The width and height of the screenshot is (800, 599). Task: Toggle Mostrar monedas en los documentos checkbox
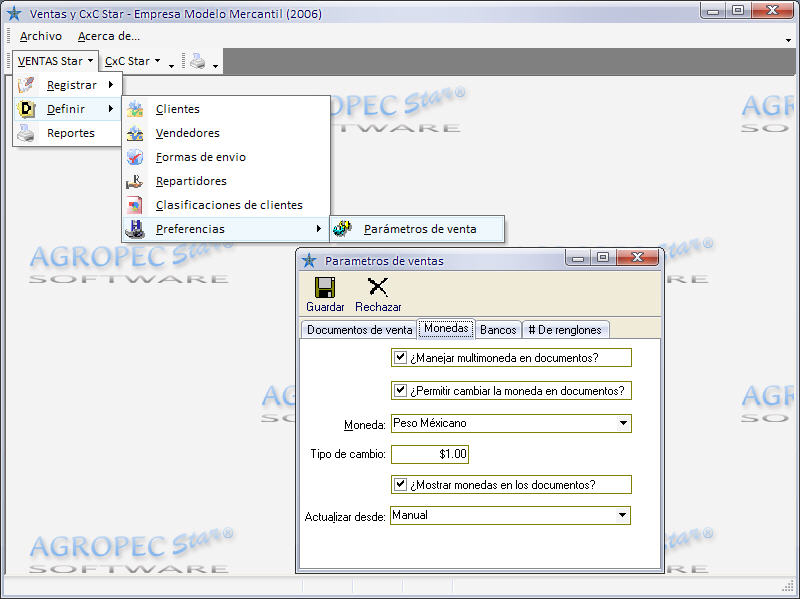401,484
